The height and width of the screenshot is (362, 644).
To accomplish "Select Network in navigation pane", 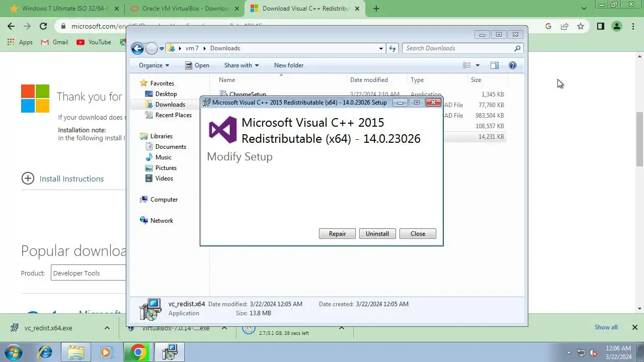I will click(156, 221).
